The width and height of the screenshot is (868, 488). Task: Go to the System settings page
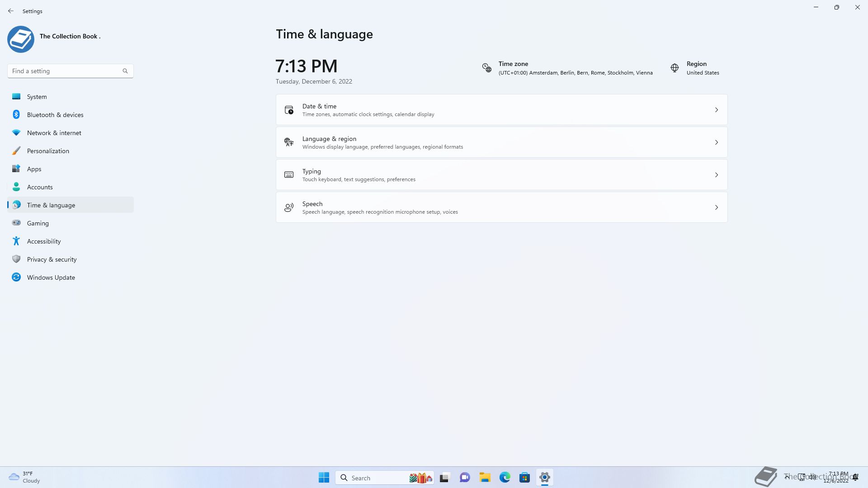[x=37, y=97]
